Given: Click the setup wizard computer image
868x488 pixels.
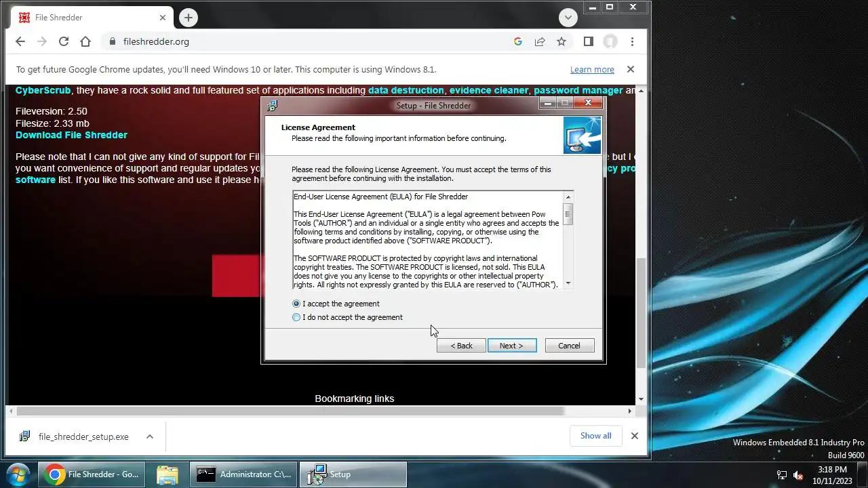Looking at the screenshot, I should pyautogui.click(x=582, y=136).
